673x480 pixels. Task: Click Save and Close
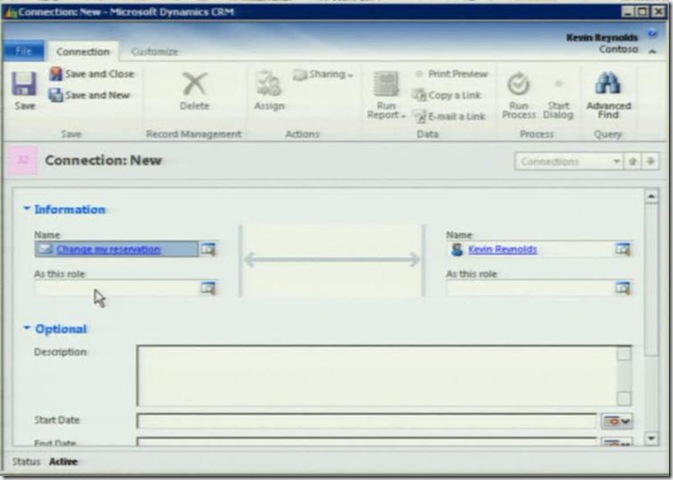pos(91,74)
